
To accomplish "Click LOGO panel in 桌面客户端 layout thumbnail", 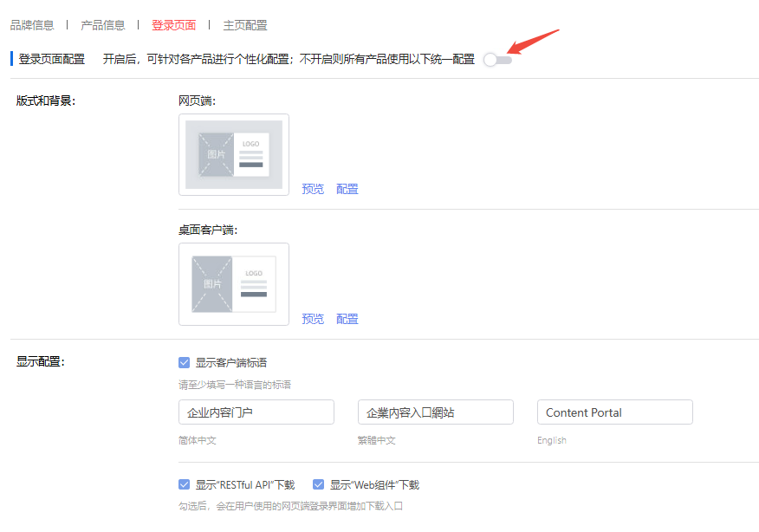I will coord(254,284).
